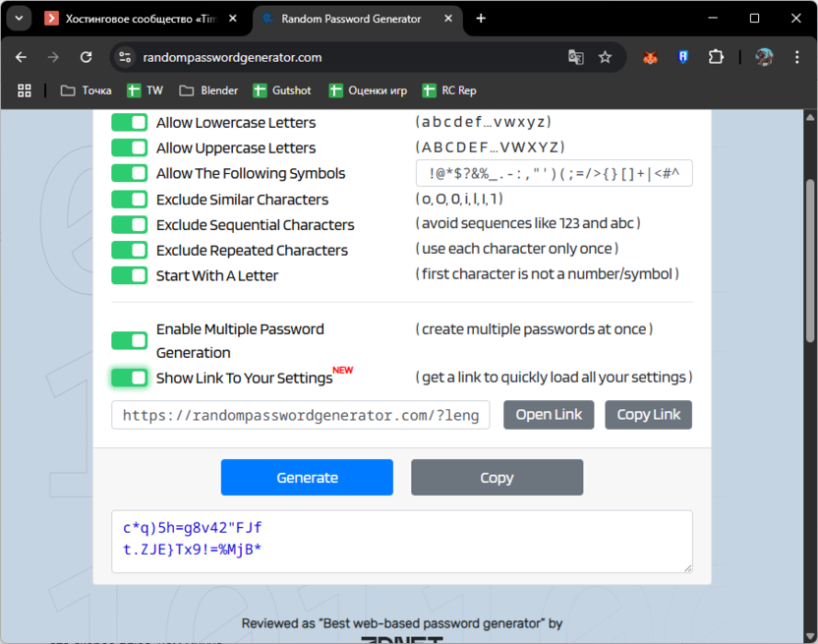Open the MetaMask fox extension

(x=650, y=57)
